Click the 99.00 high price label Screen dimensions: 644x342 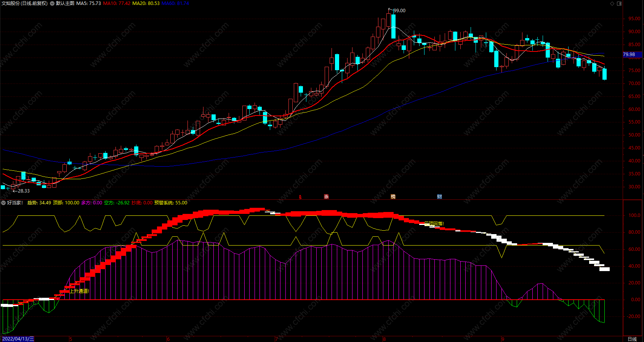pyautogui.click(x=399, y=11)
